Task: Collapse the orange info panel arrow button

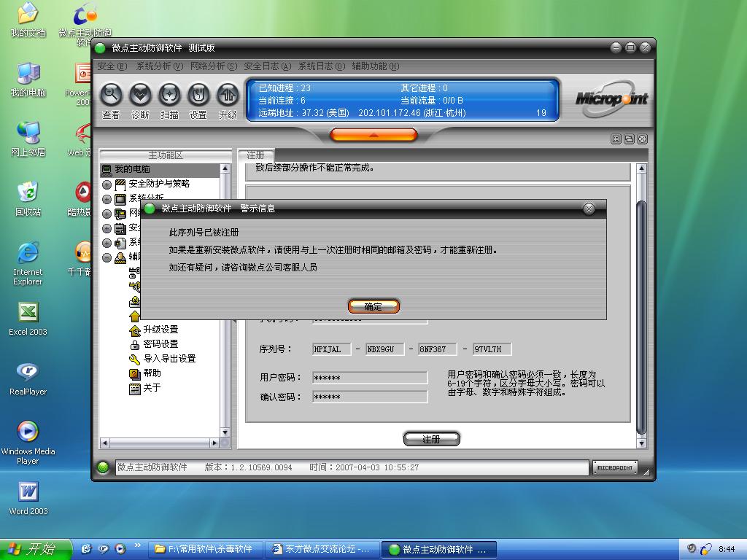Action: tap(373, 135)
